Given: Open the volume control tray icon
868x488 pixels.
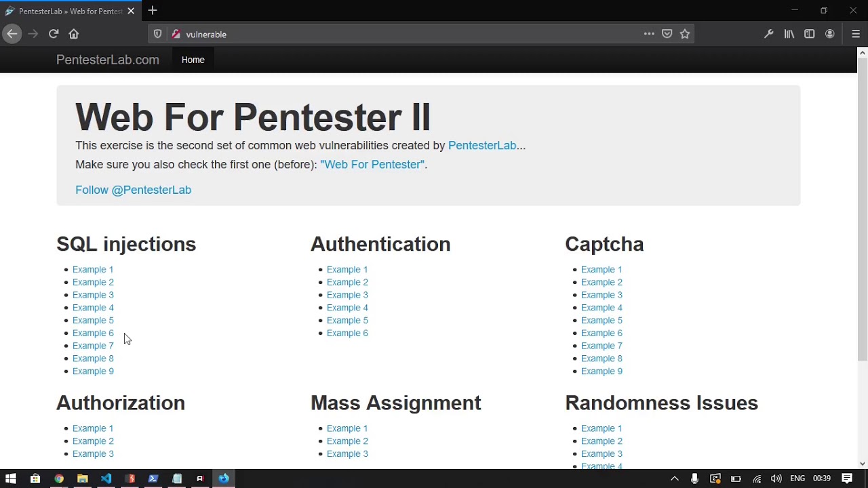Looking at the screenshot, I should tap(776, 479).
